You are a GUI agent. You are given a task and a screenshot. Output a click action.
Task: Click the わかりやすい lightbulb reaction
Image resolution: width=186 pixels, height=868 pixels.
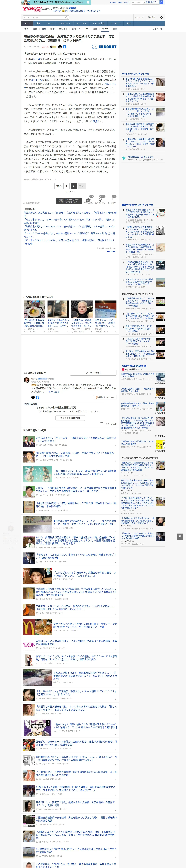pyautogui.click(x=100, y=199)
